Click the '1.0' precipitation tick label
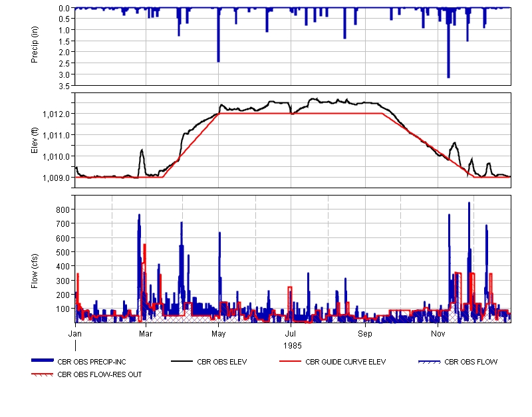Screen dimensions: 532x417 point(65,31)
